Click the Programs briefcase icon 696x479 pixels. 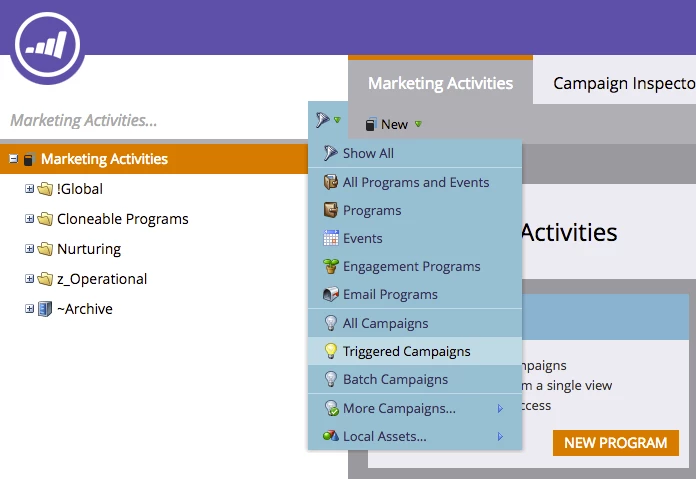coord(331,210)
